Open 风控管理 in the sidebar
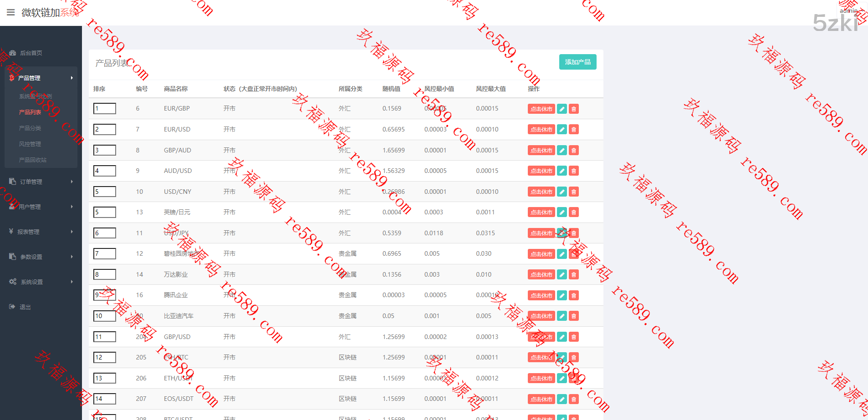The height and width of the screenshot is (420, 868). coord(30,144)
